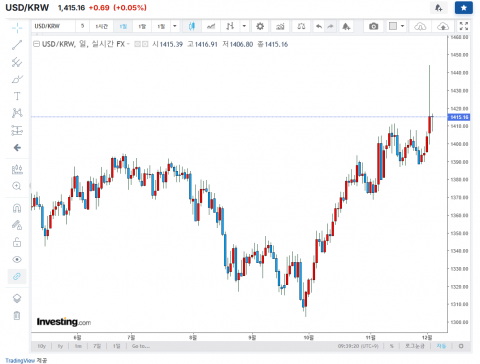Click the USD/KRW heading above the chart
480x364 pixels.
coord(27,8)
